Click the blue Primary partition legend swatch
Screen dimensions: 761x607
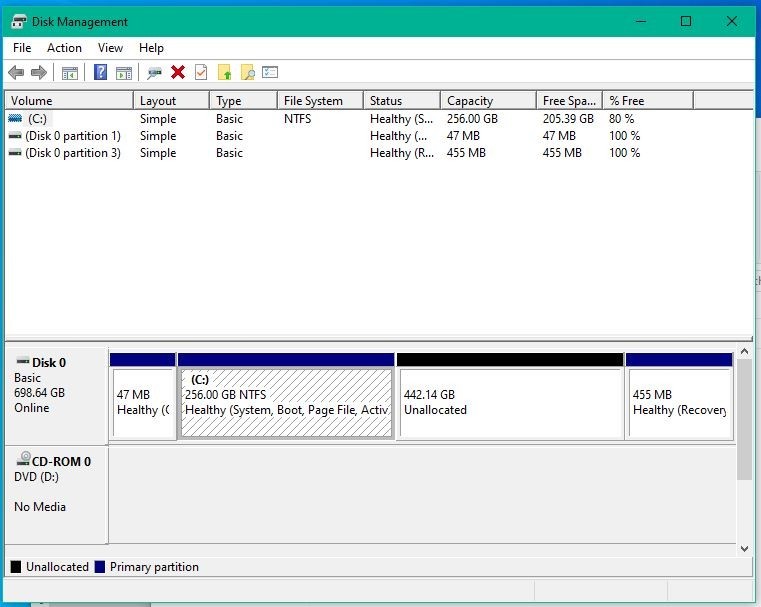[99, 567]
